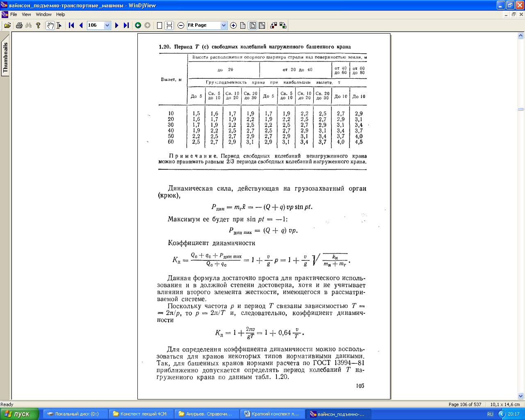Open the Start (пуск) menu
The width and height of the screenshot is (525, 420).
pos(20,414)
